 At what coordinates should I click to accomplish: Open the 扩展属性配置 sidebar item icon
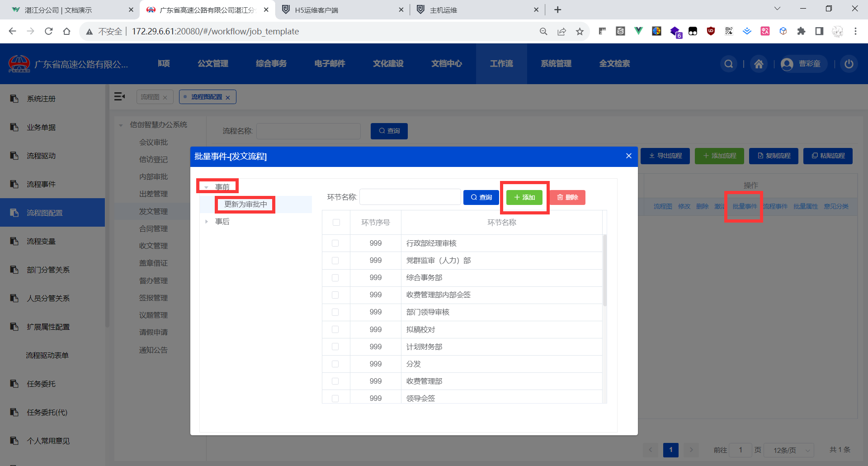coord(14,327)
